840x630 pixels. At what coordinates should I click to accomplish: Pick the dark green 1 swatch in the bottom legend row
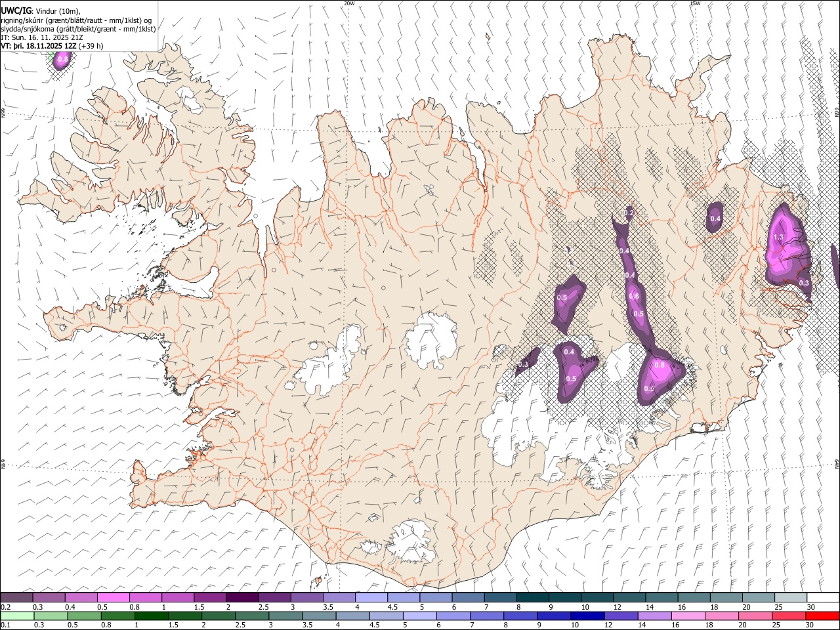[x=152, y=616]
